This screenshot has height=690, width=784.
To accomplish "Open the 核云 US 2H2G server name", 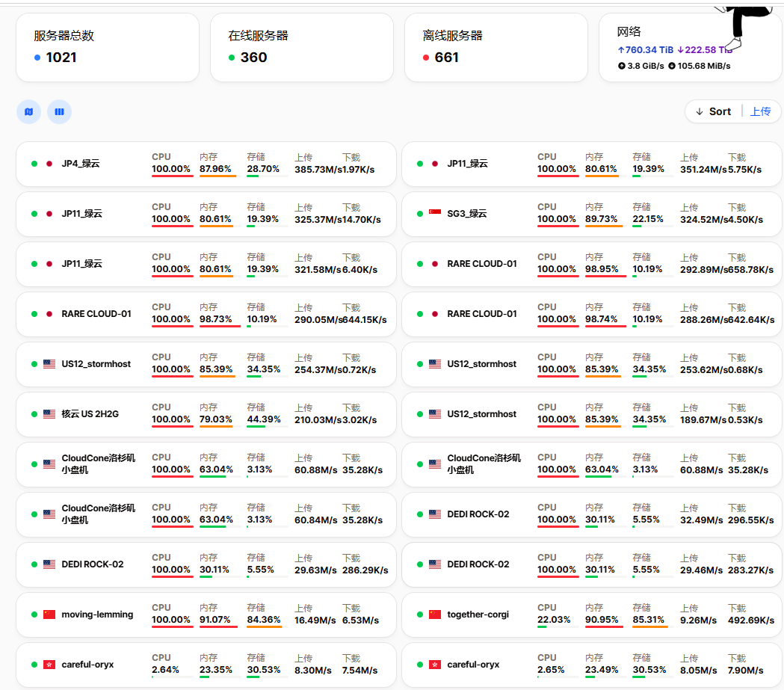I will [90, 414].
